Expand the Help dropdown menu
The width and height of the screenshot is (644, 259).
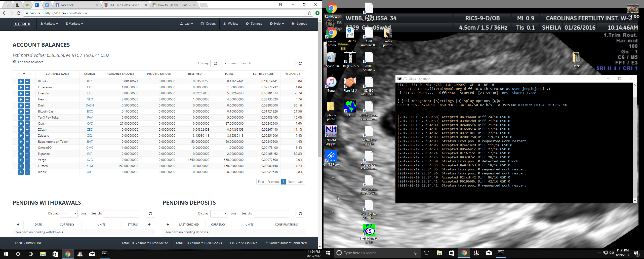coord(277,24)
